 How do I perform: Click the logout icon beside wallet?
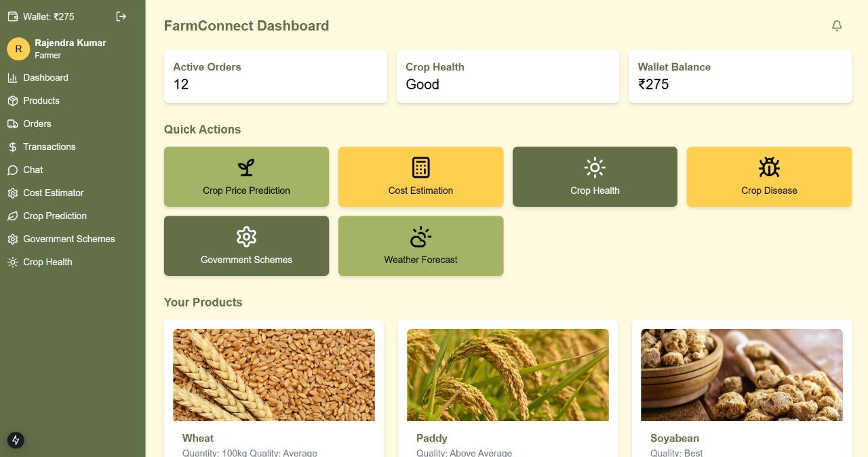[121, 16]
